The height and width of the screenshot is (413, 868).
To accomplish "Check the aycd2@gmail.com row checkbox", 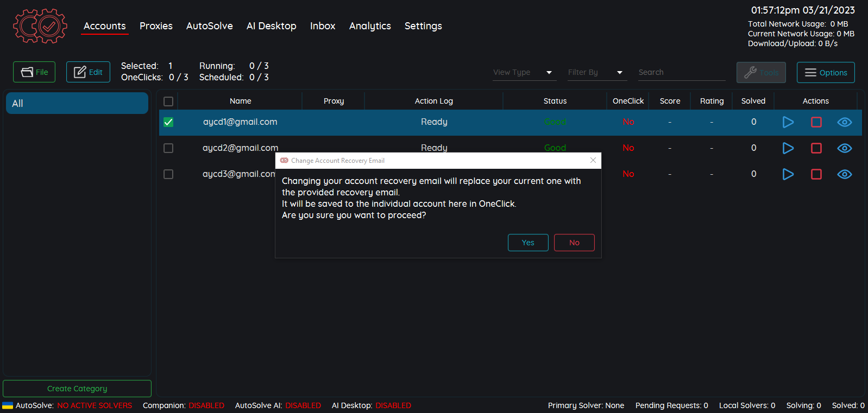I will pyautogui.click(x=168, y=148).
